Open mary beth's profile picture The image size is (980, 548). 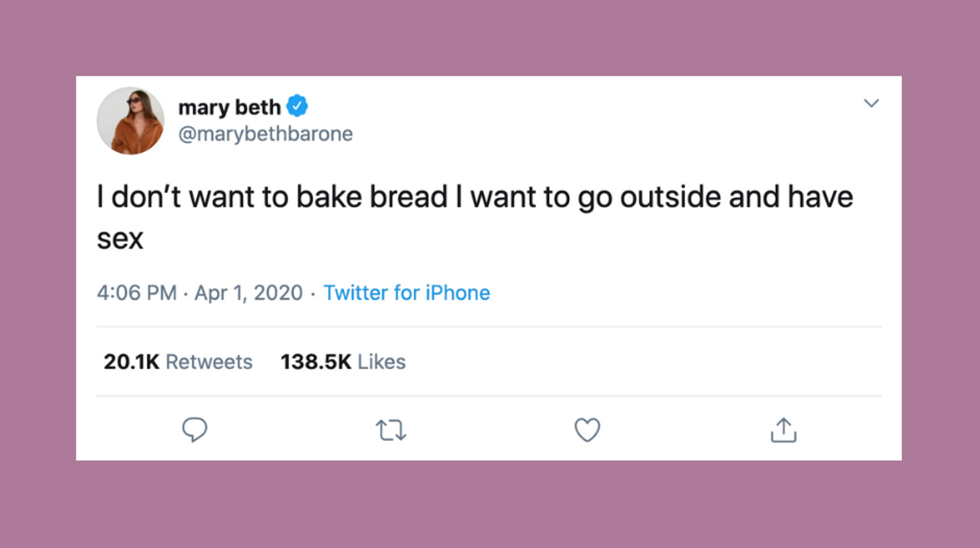(x=131, y=121)
